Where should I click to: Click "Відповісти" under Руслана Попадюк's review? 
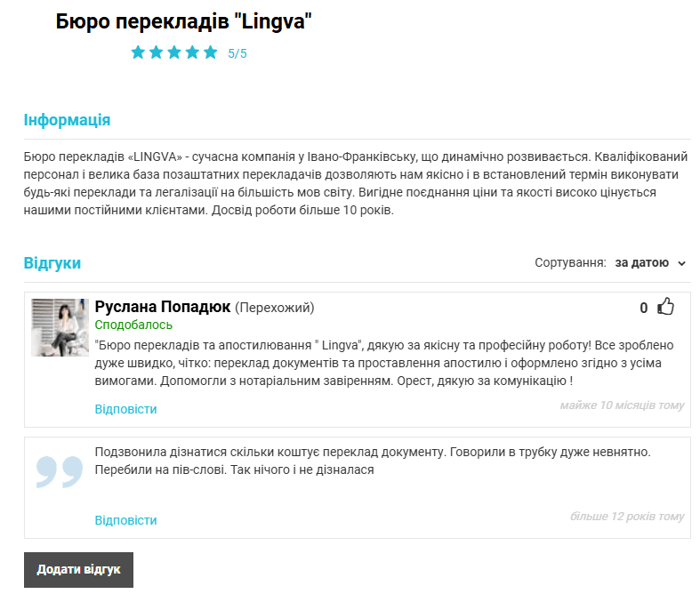[x=125, y=409]
